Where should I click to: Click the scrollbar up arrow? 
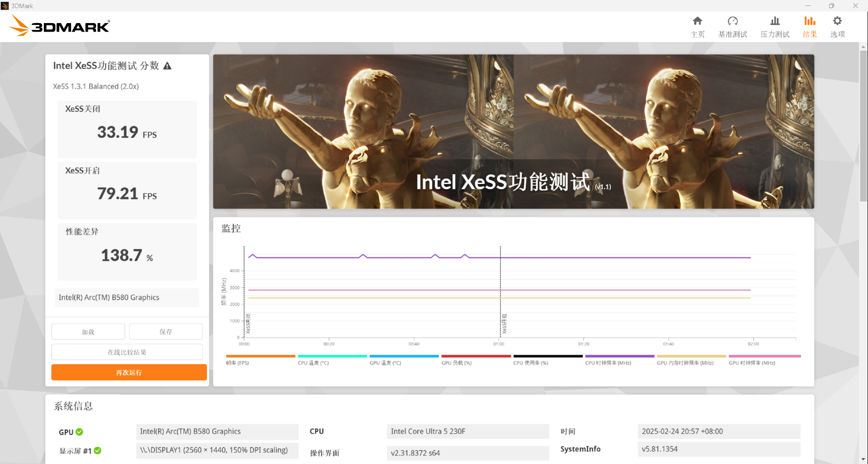click(x=863, y=47)
